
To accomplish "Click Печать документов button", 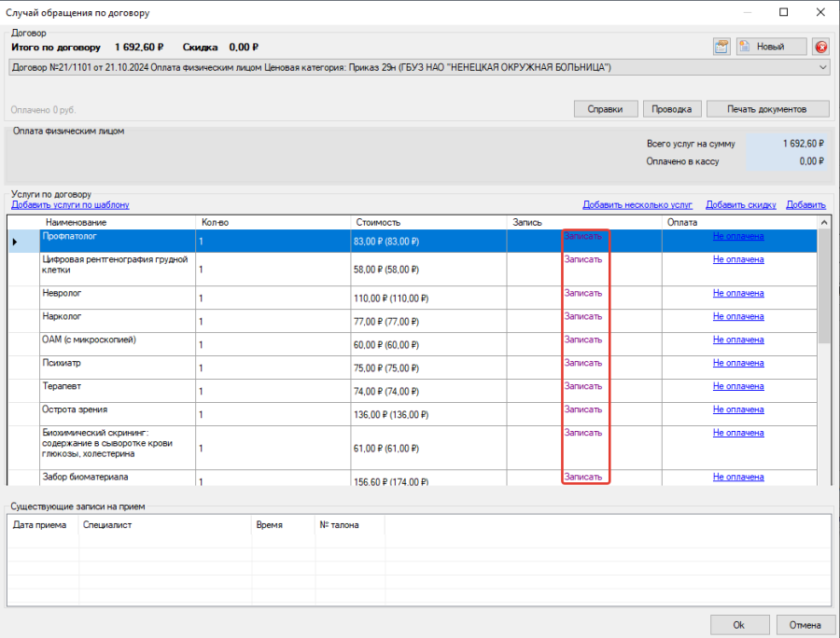I will tap(767, 109).
